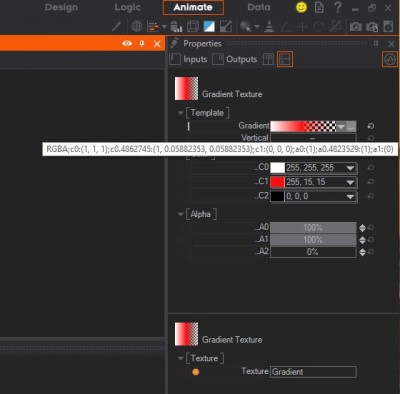This screenshot has width=400, height=394.
Task: Toggle the Inputs filter button
Action: pyautogui.click(x=188, y=59)
